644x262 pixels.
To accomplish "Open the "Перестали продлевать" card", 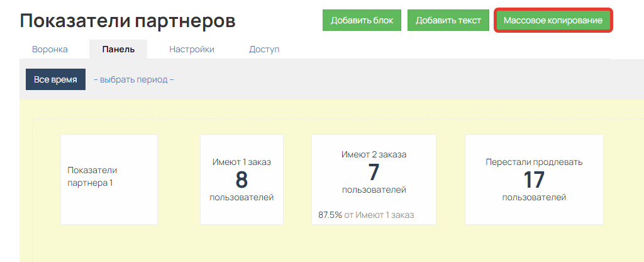I will pos(534,179).
